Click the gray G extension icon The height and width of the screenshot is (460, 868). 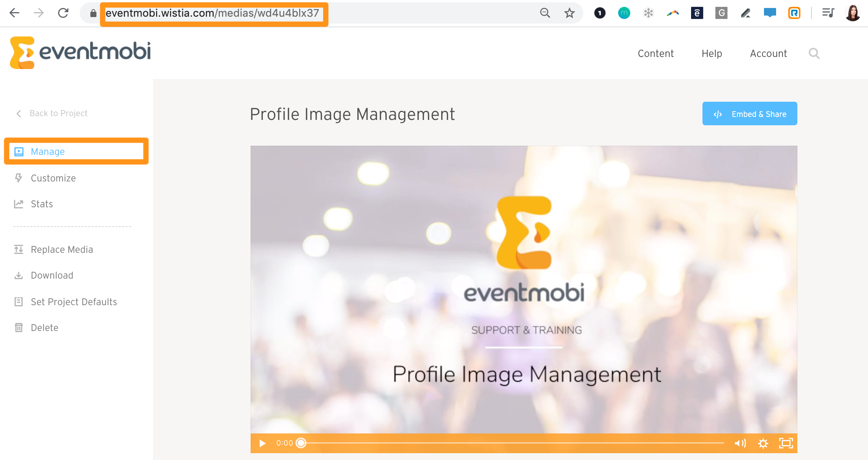(x=721, y=13)
